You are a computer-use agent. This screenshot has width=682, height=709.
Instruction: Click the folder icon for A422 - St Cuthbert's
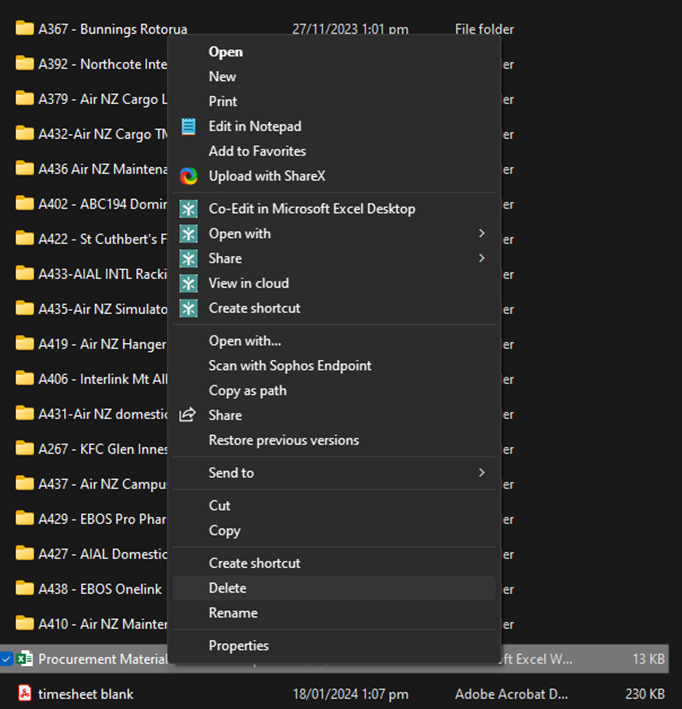click(24, 238)
